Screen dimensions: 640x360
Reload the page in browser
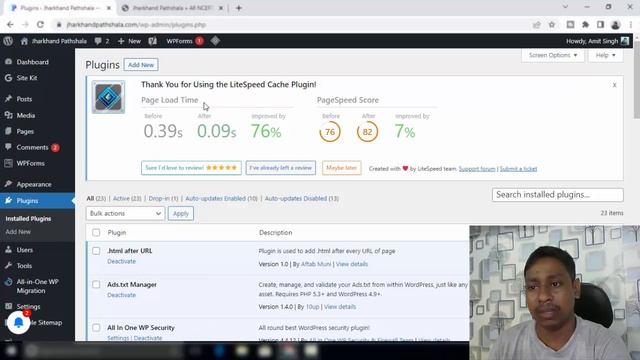tap(40, 24)
